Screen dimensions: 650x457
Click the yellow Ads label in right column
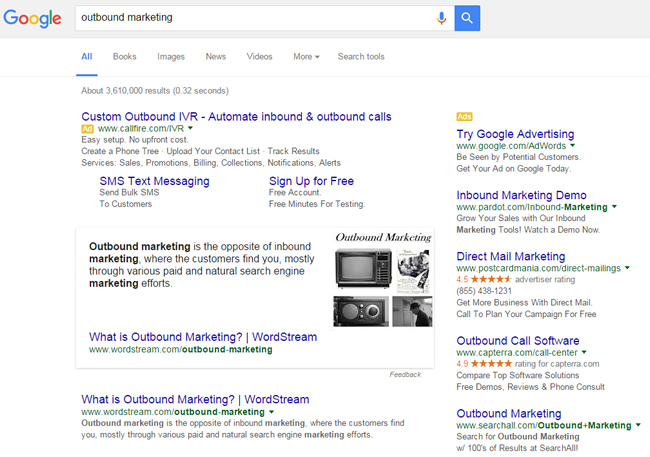[464, 117]
